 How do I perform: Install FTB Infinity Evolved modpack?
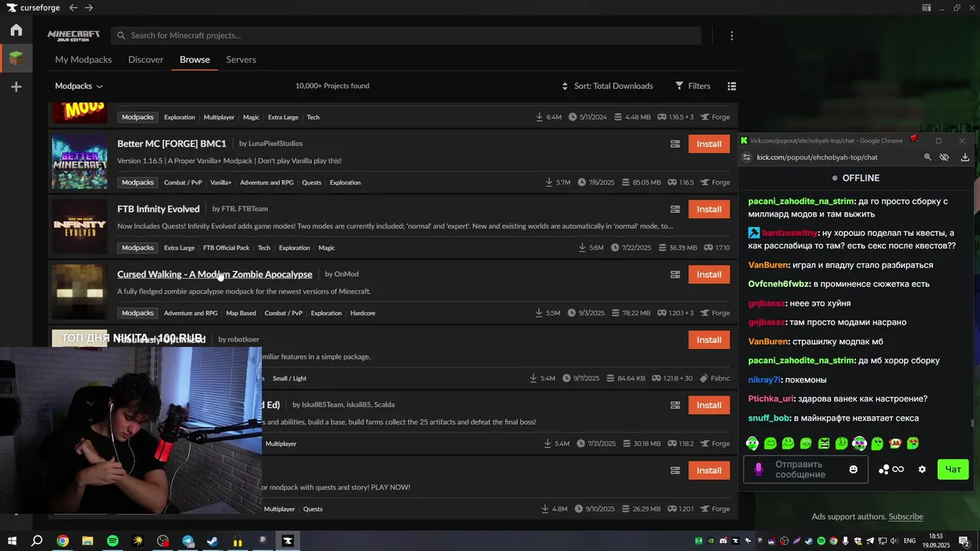click(709, 209)
